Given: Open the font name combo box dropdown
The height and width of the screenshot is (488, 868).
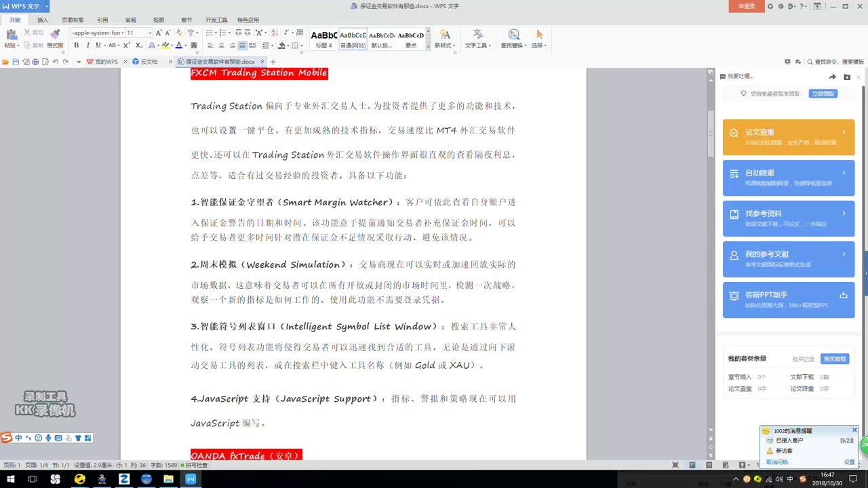Looking at the screenshot, I should 122,33.
